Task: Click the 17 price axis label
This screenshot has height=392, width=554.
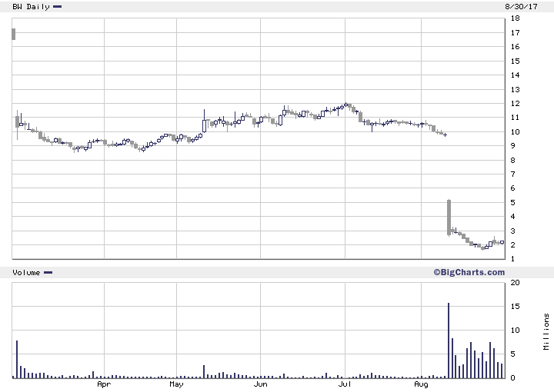Action: tap(515, 33)
